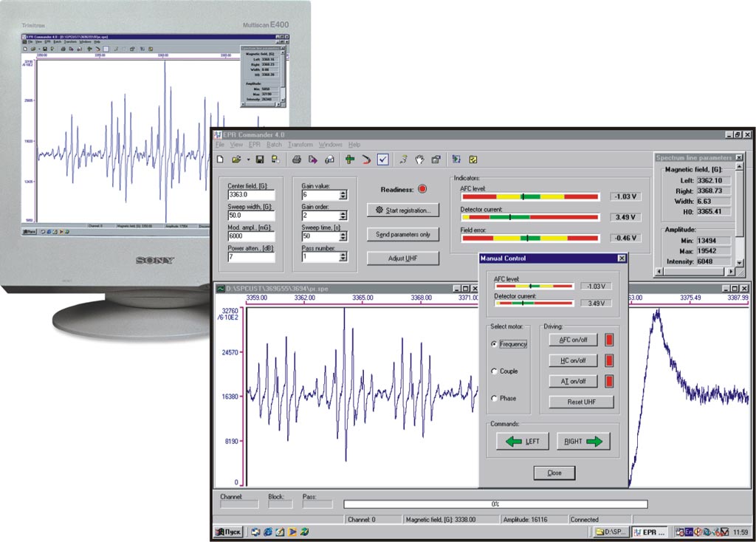The image size is (756, 542).
Task: Click the Power atten. input field
Action: (251, 257)
